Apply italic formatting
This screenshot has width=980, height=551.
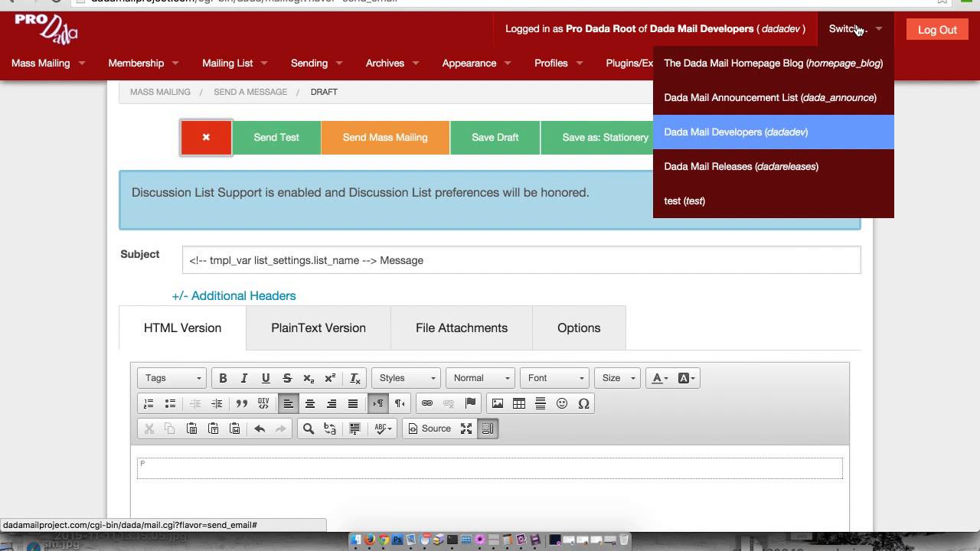click(x=244, y=378)
